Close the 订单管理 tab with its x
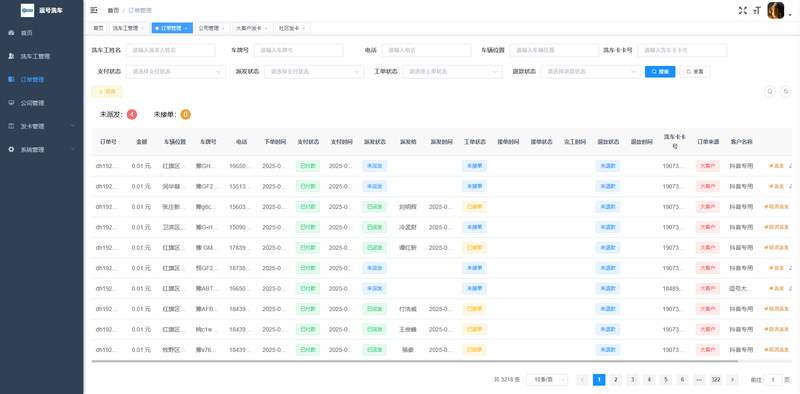The width and height of the screenshot is (800, 394). point(186,29)
